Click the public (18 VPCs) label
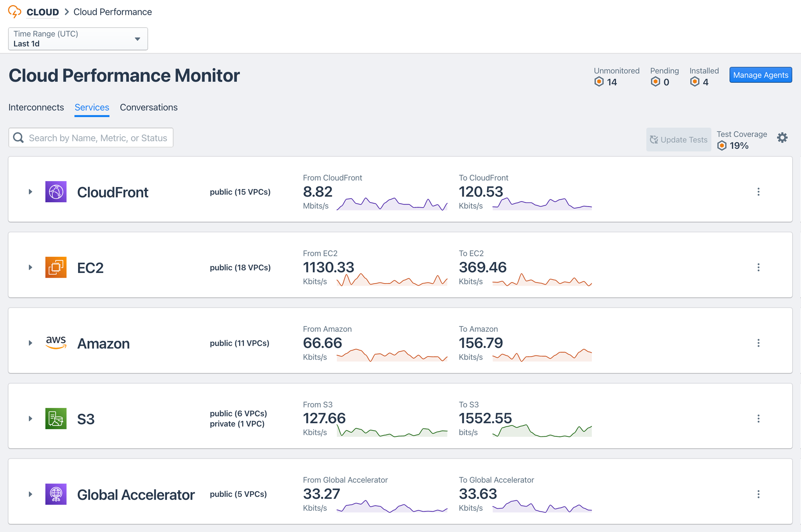Image resolution: width=801 pixels, height=532 pixels. click(240, 268)
